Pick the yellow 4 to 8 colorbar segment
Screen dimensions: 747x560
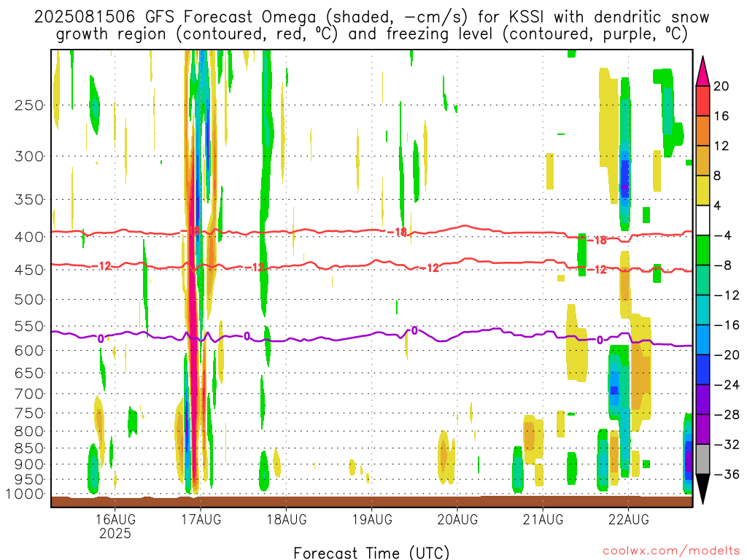[x=703, y=191]
